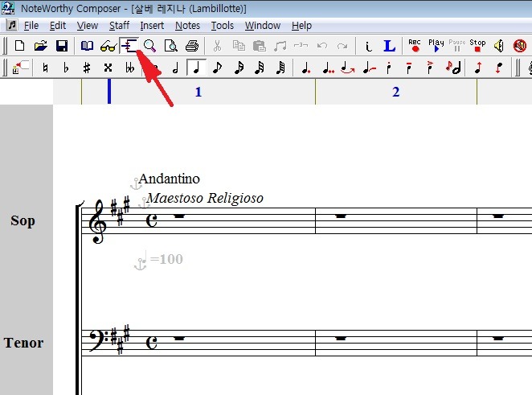
Task: Click the copy icon
Action: coord(239,46)
